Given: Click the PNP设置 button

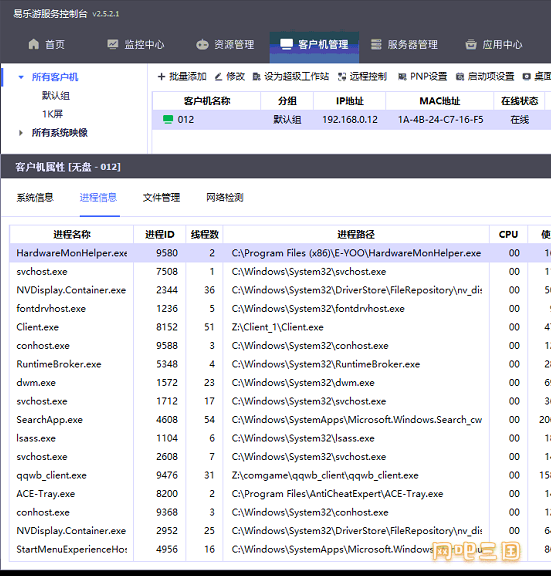Looking at the screenshot, I should [x=423, y=76].
